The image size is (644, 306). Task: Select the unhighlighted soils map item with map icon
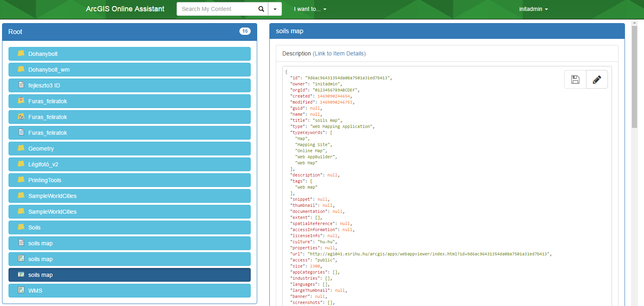(x=130, y=259)
